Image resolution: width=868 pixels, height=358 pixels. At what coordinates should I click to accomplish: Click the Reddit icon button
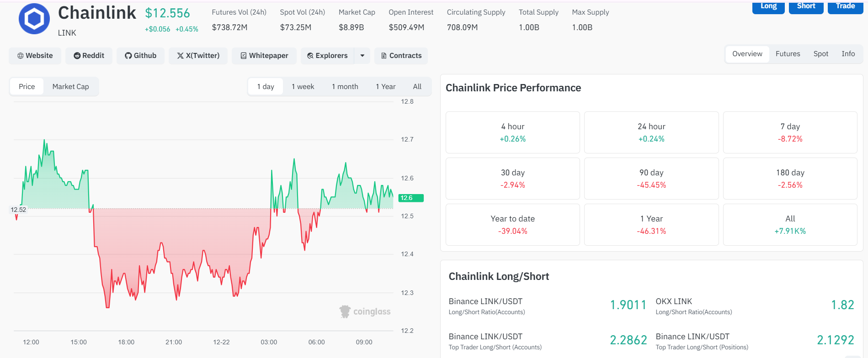point(77,56)
